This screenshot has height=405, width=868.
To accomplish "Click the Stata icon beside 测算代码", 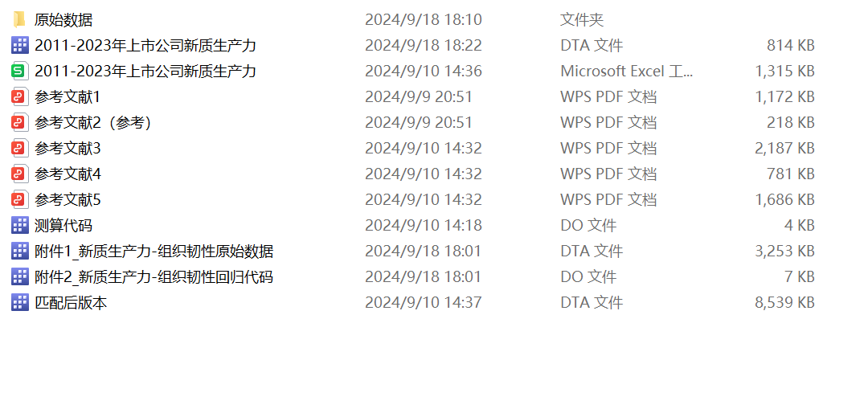I will click(20, 226).
